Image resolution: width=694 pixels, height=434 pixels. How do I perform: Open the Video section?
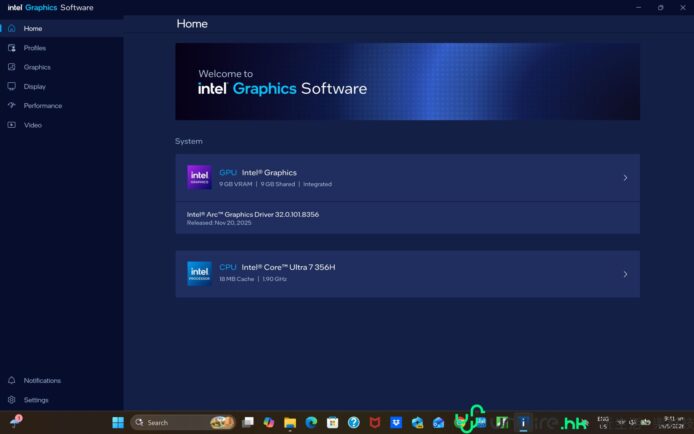62,125
